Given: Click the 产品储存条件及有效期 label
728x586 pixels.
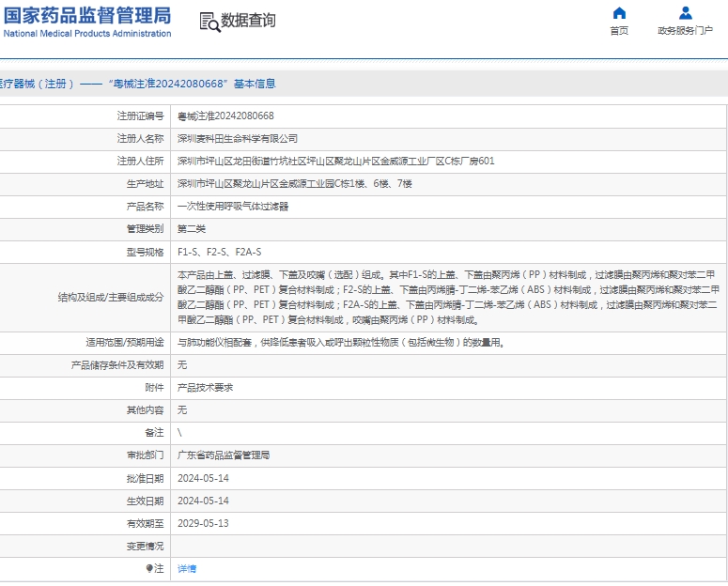Looking at the screenshot, I should [x=117, y=365].
